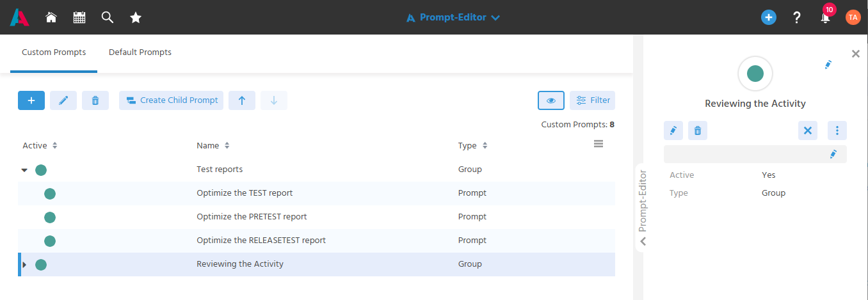
Task: Select the Test reports row name
Action: tap(220, 170)
